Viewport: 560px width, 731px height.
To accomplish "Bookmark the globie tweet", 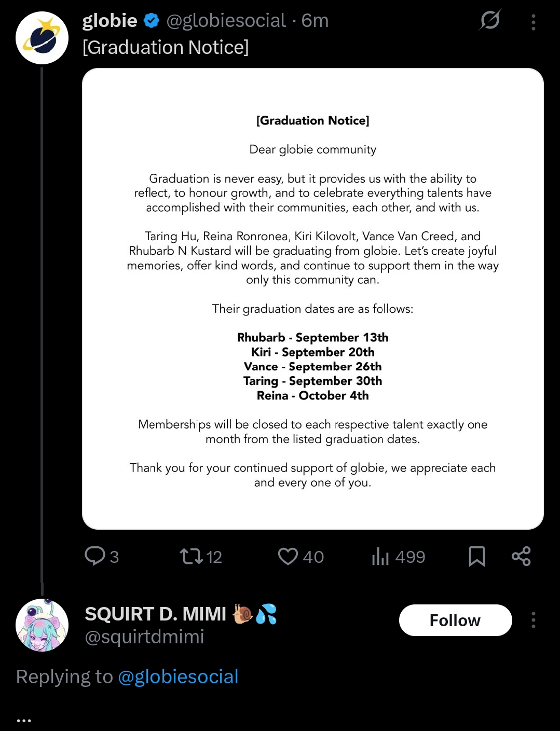I will 476,556.
